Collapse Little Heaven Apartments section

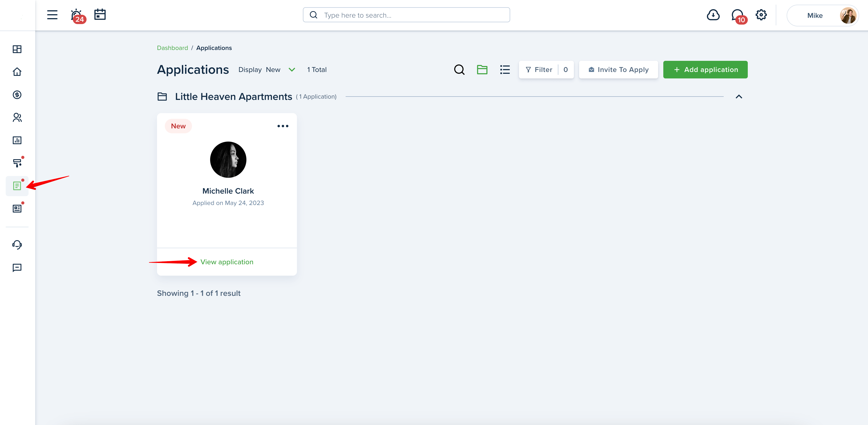click(739, 97)
